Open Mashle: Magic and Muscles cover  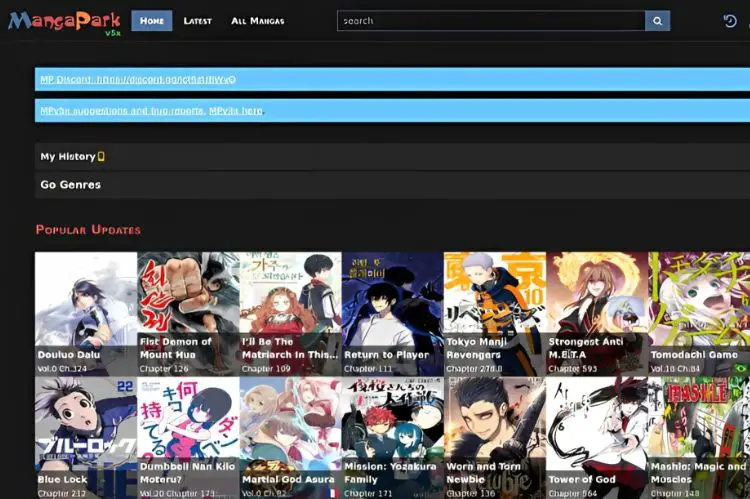click(x=699, y=438)
